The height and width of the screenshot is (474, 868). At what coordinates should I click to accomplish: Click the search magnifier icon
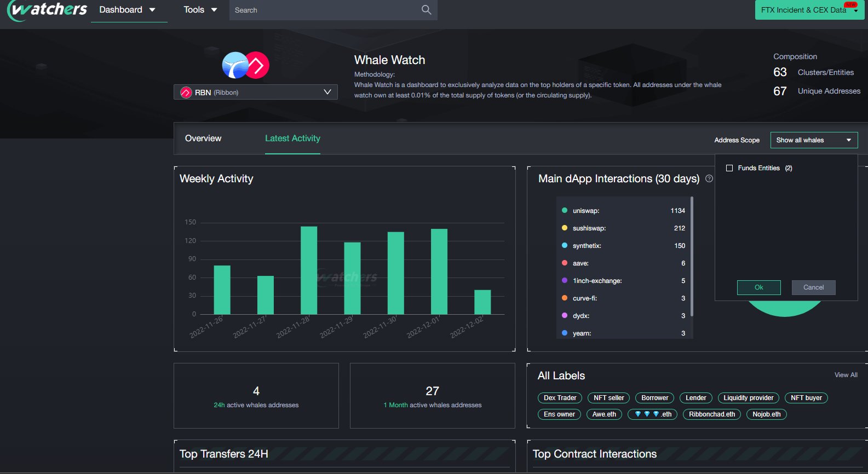tap(427, 10)
